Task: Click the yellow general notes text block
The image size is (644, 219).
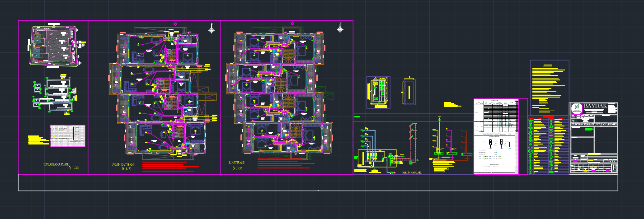Action: pyautogui.click(x=549, y=87)
